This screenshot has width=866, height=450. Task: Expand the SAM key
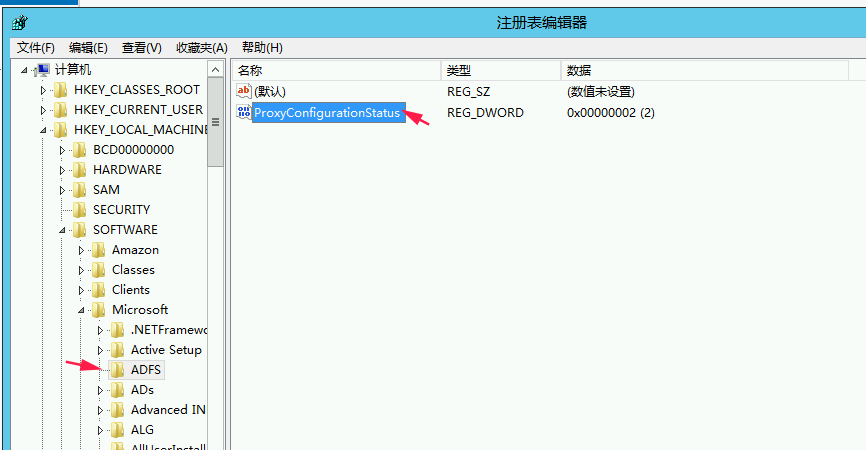62,190
